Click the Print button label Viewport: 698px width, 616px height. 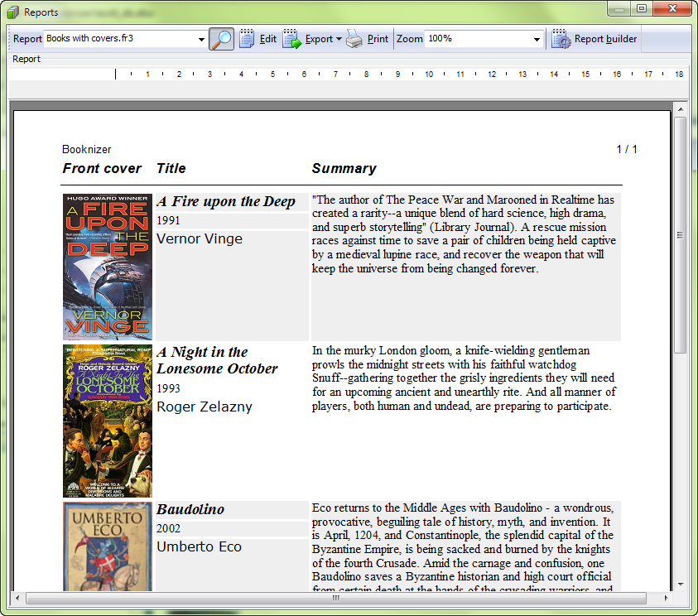pyautogui.click(x=378, y=39)
